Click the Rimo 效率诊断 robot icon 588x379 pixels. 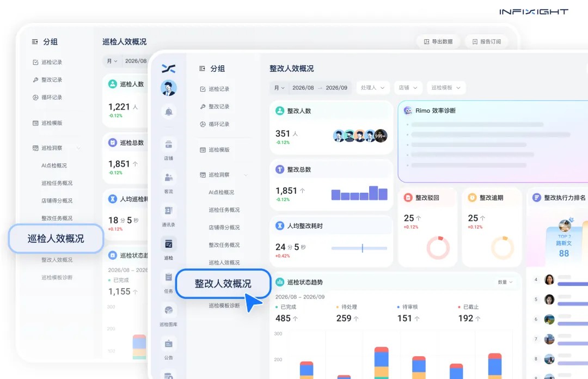pyautogui.click(x=408, y=111)
